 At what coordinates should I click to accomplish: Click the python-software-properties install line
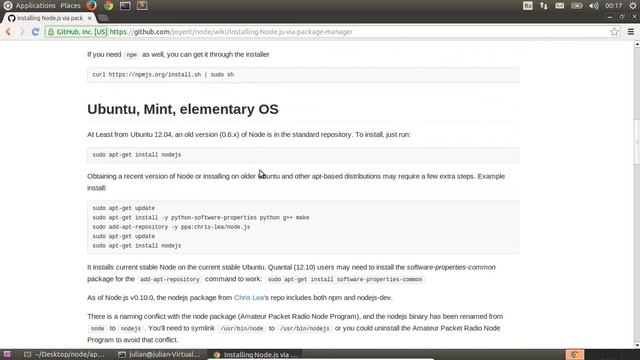click(200, 218)
